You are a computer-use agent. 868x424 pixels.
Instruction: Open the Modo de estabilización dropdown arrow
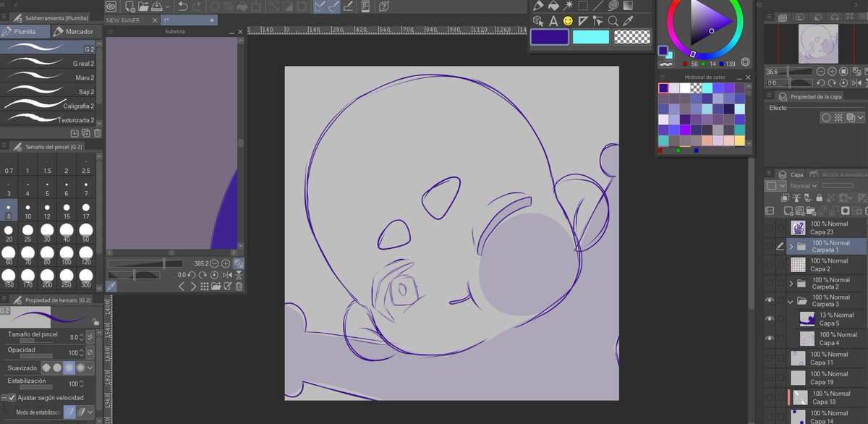(x=90, y=412)
